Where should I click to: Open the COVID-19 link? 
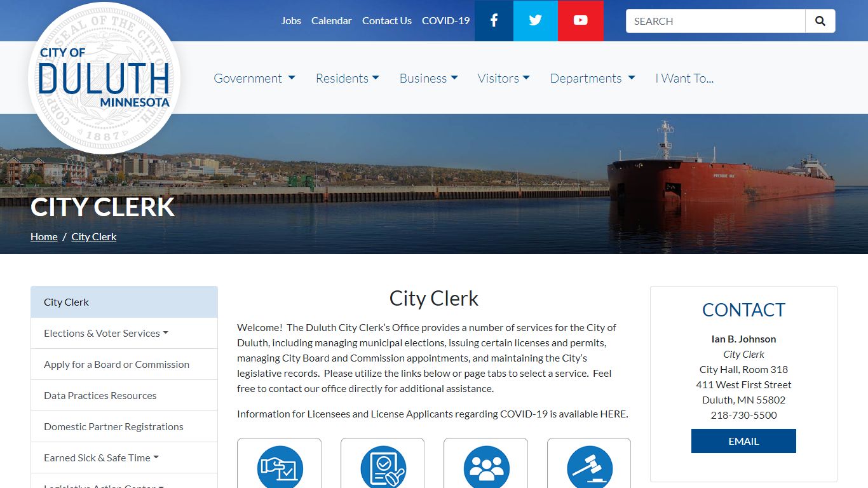tap(446, 20)
